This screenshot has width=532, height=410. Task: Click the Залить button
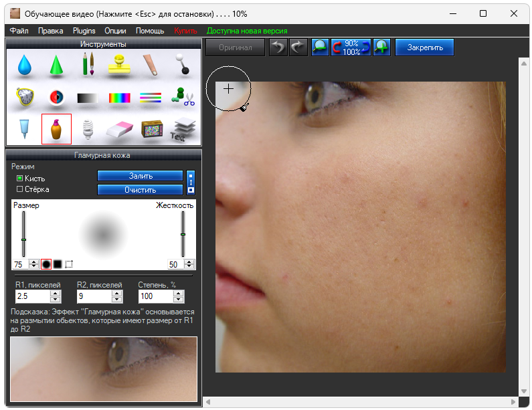coord(140,176)
